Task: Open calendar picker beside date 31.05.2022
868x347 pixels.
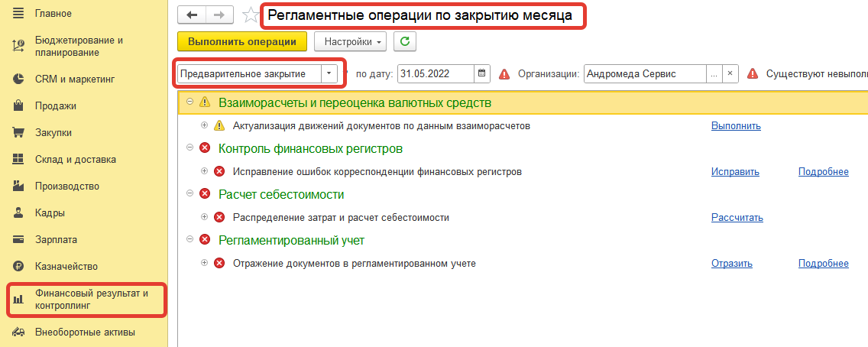Action: tap(481, 73)
